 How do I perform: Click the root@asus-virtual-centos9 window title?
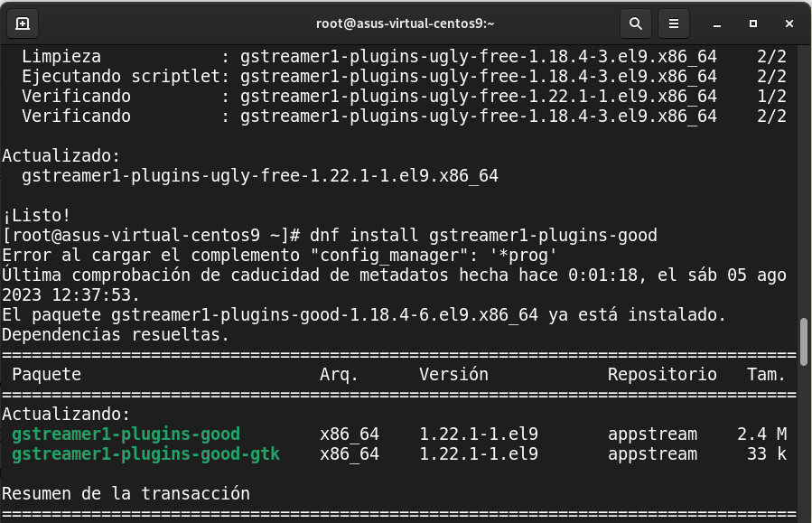[x=406, y=23]
